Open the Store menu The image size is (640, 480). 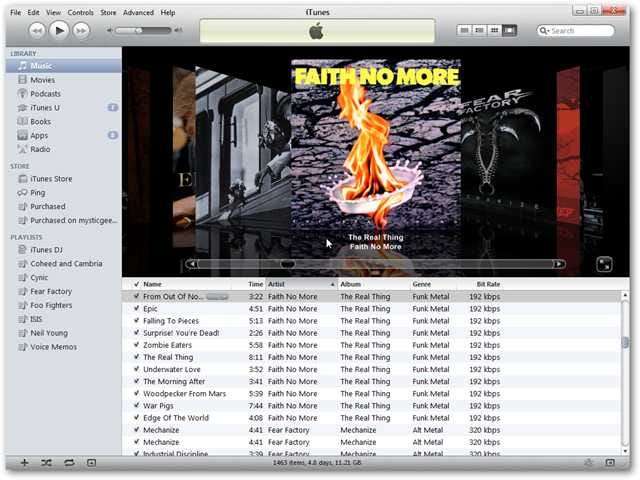coord(108,13)
